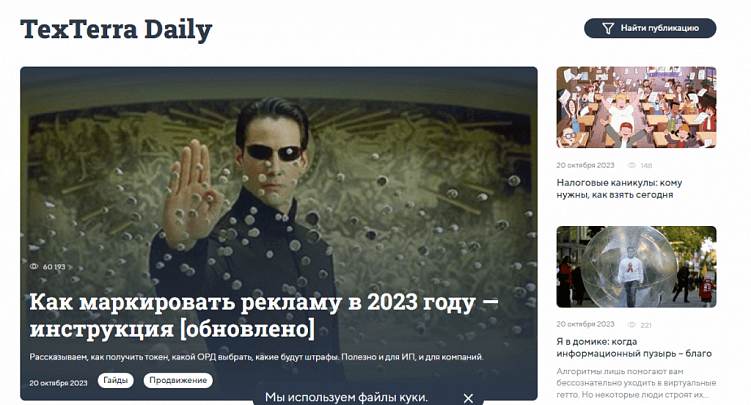The image size is (751, 405).
Task: Click the funnel filter icon
Action: point(608,28)
